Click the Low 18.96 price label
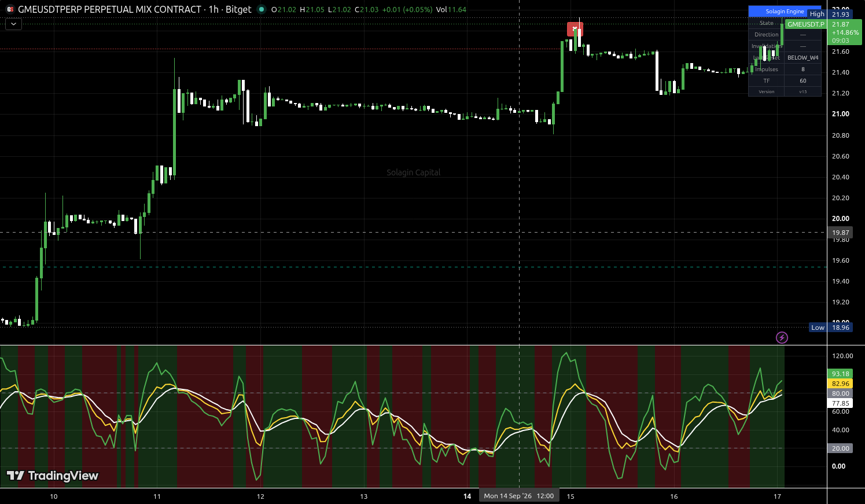The width and height of the screenshot is (865, 504). pos(830,328)
